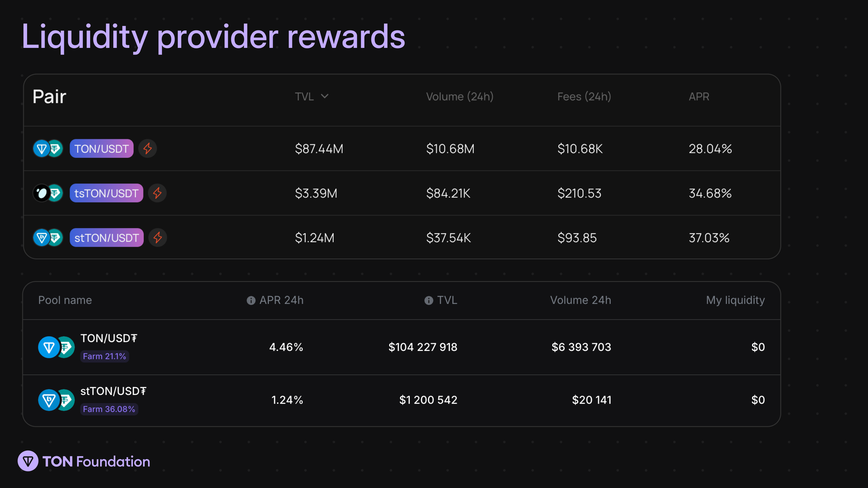Click the My liquidity column header
Screen dimensions: 868x488
pos(735,300)
